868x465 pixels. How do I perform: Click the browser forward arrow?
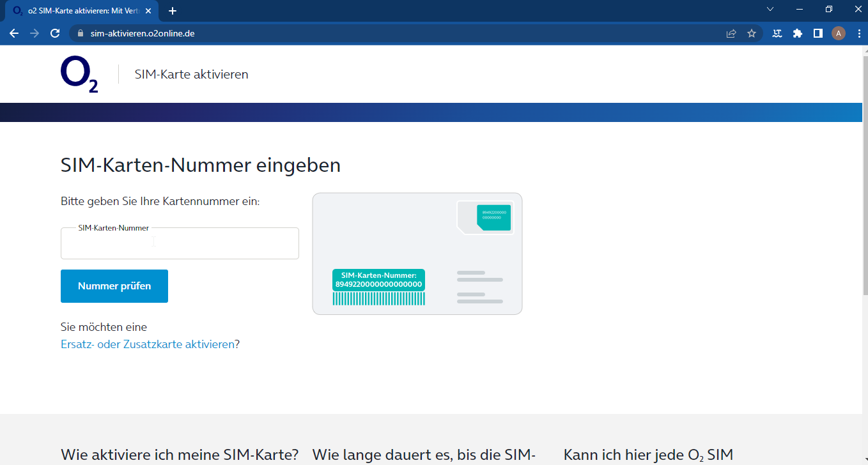click(x=35, y=33)
